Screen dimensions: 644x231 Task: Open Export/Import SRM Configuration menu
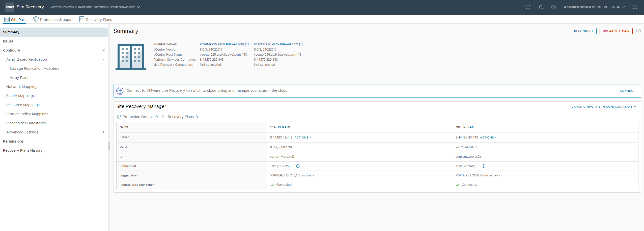point(604,107)
